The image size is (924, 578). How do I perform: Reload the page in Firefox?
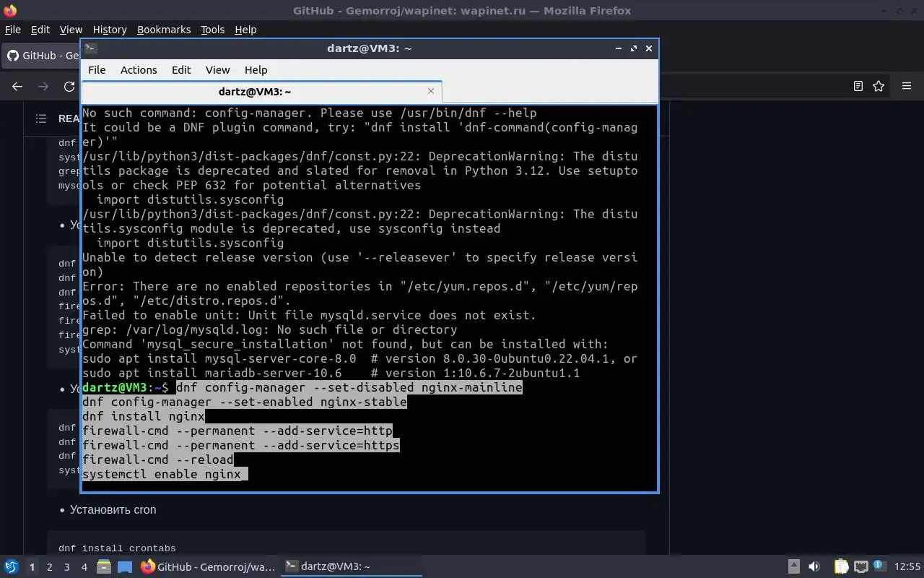click(69, 86)
